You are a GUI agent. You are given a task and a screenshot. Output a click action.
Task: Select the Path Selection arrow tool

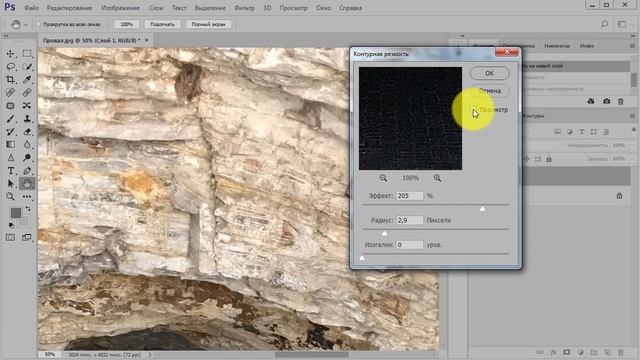pyautogui.click(x=11, y=184)
